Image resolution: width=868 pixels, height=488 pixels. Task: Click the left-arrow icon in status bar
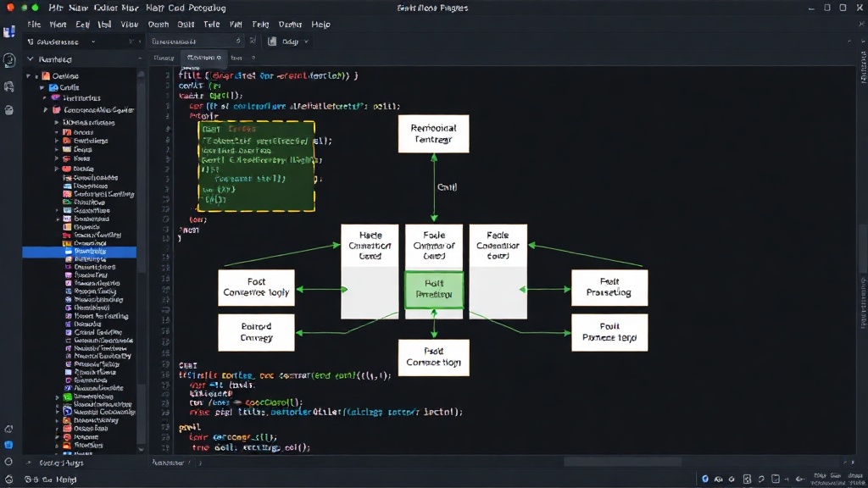tap(800, 480)
